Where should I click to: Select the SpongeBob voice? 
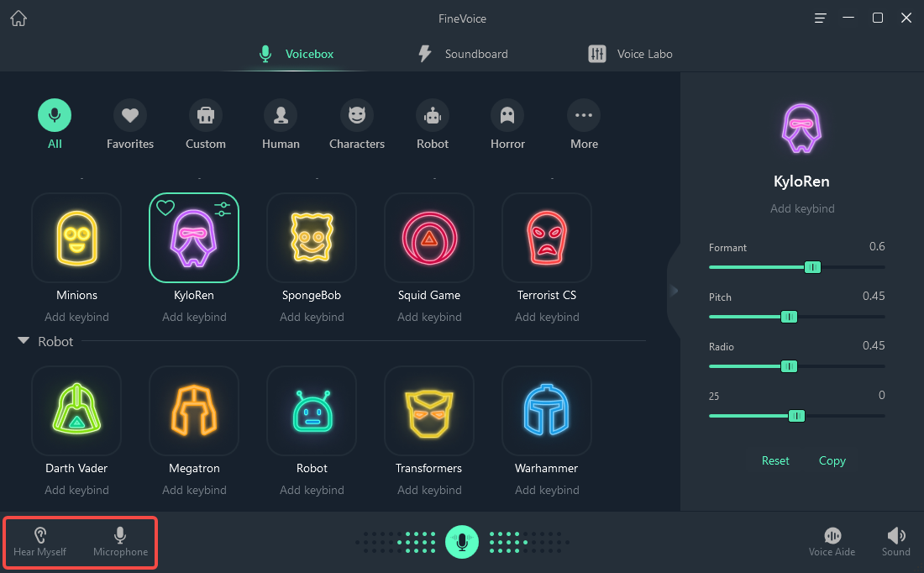tap(312, 238)
